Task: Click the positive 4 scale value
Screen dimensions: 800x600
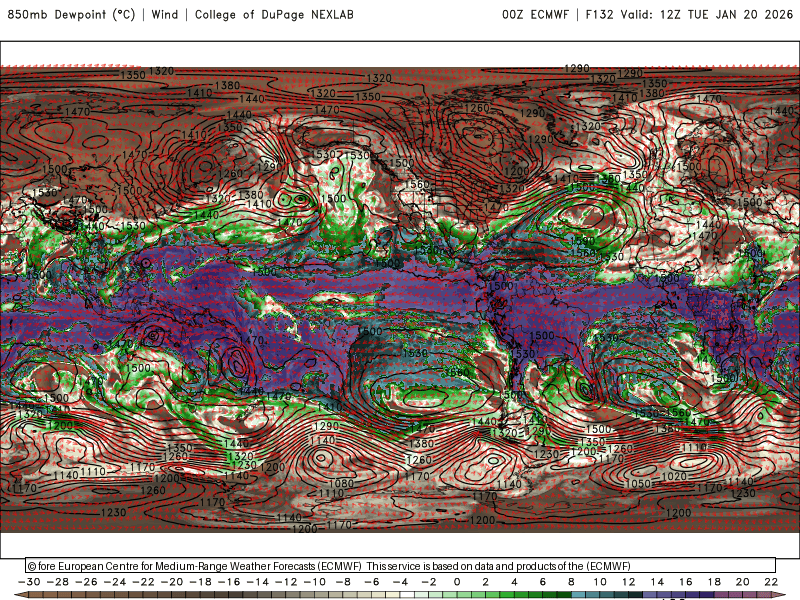Action: [x=514, y=582]
